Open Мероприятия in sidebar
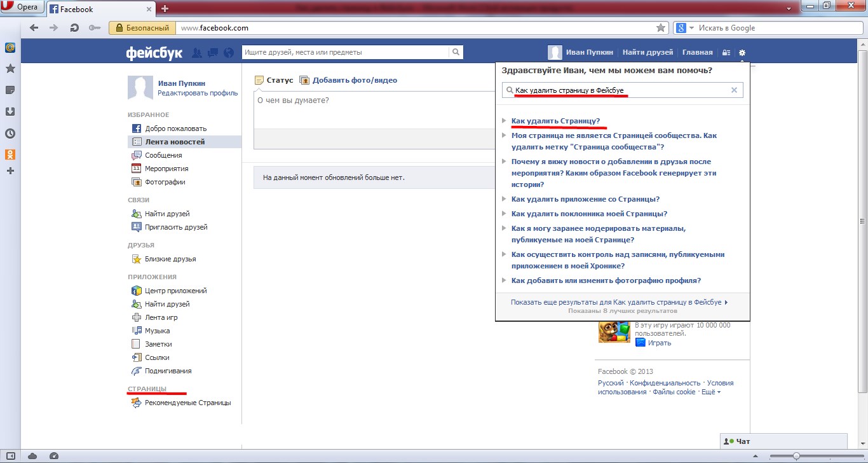This screenshot has height=463, width=868. pos(159,169)
